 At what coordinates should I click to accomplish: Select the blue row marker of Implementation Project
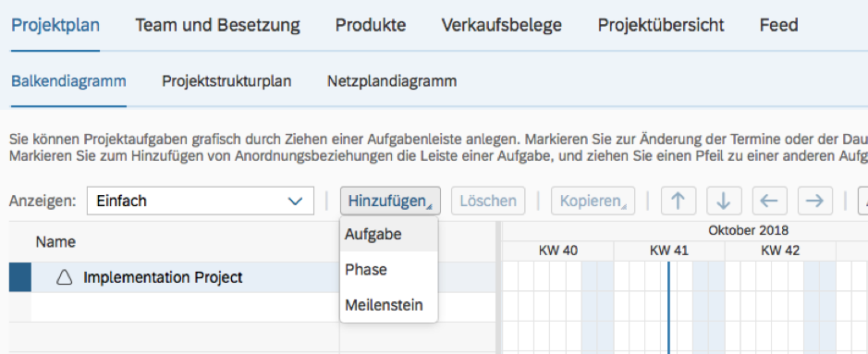tap(20, 277)
